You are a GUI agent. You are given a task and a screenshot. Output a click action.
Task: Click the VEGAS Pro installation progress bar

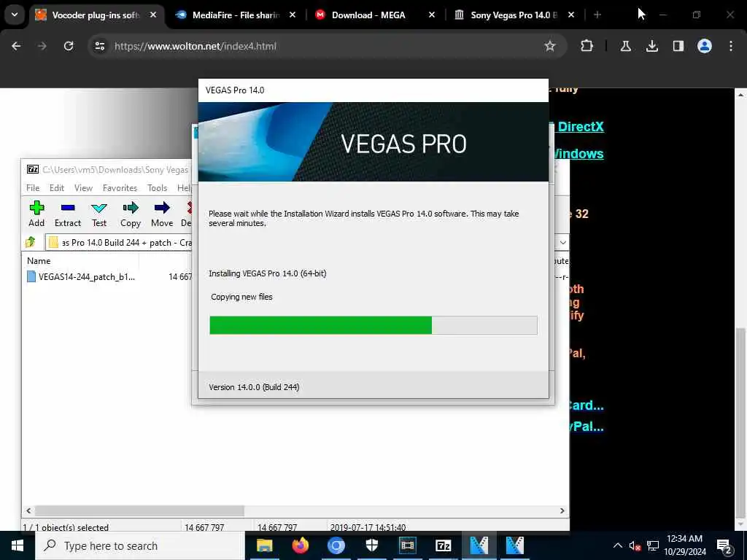point(373,325)
